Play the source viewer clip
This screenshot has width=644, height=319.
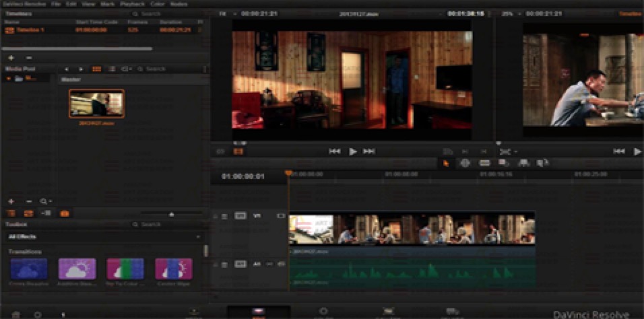click(353, 151)
